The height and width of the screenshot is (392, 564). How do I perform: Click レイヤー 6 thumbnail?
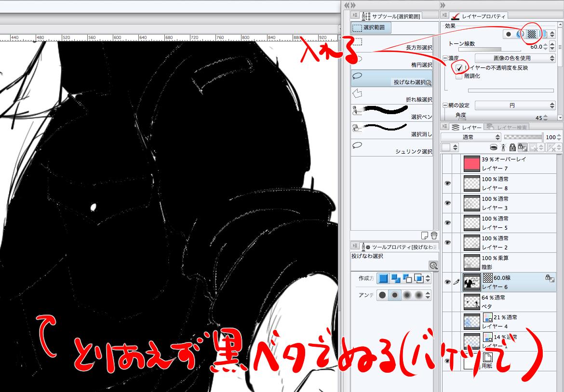point(471,282)
